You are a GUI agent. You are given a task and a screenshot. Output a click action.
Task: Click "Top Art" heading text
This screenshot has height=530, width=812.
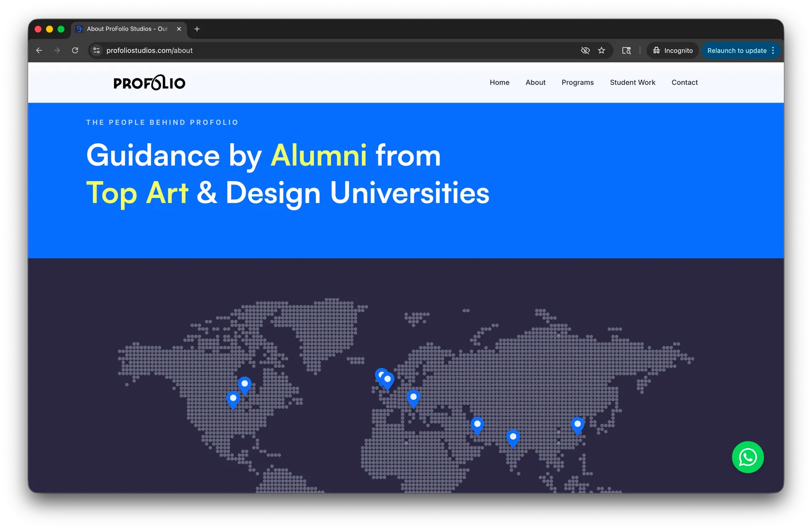(x=137, y=193)
